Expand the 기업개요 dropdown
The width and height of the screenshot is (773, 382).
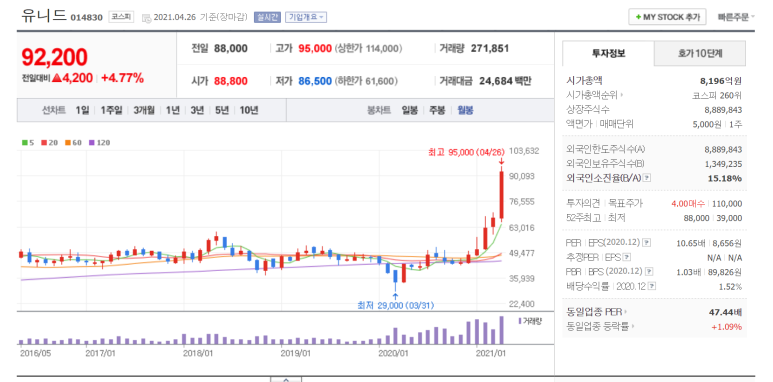pyautogui.click(x=306, y=17)
